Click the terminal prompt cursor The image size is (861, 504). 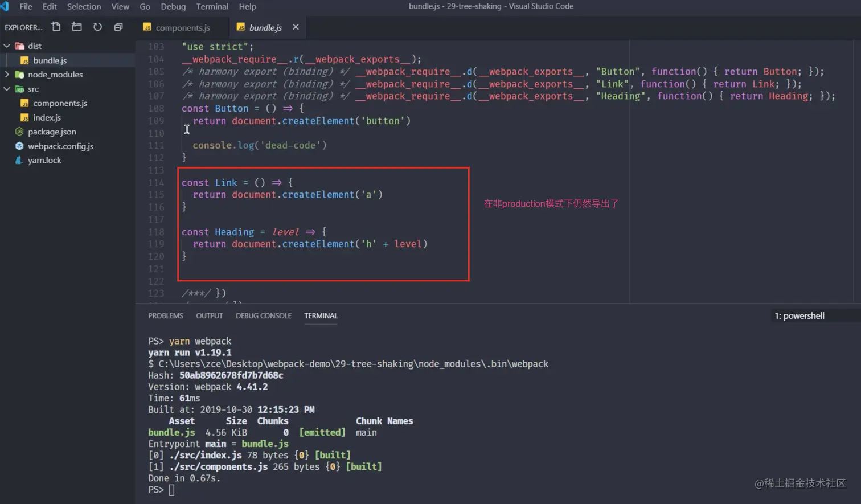tap(171, 490)
